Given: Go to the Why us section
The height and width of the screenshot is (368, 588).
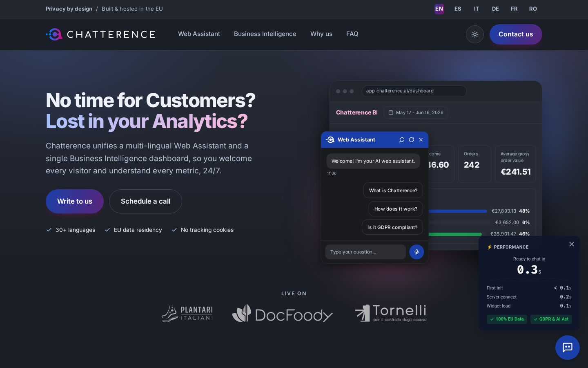Looking at the screenshot, I should (x=321, y=34).
